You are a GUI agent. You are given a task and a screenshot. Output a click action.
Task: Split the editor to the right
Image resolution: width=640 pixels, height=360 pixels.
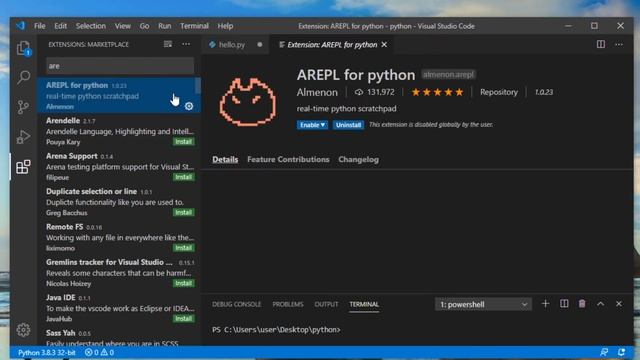601,44
